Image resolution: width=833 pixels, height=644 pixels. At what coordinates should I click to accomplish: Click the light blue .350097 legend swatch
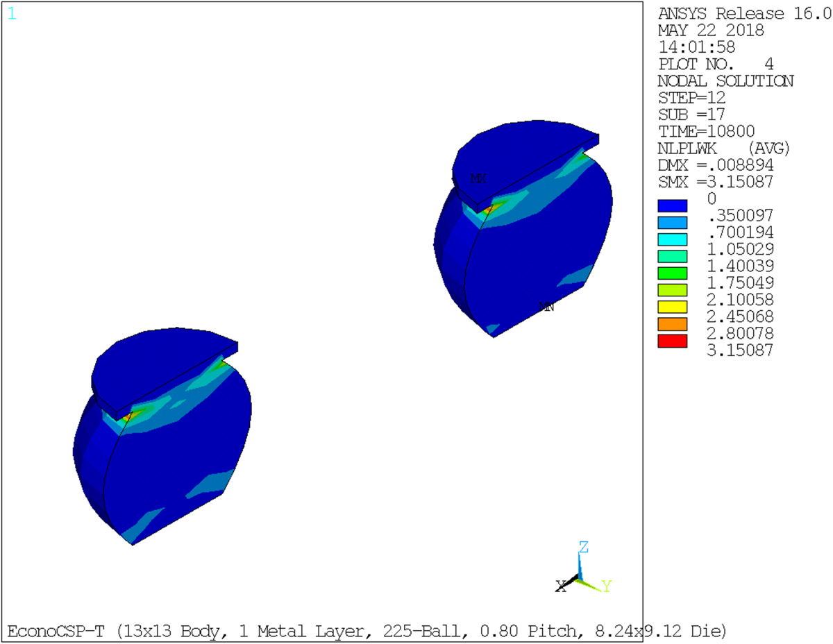[x=673, y=223]
